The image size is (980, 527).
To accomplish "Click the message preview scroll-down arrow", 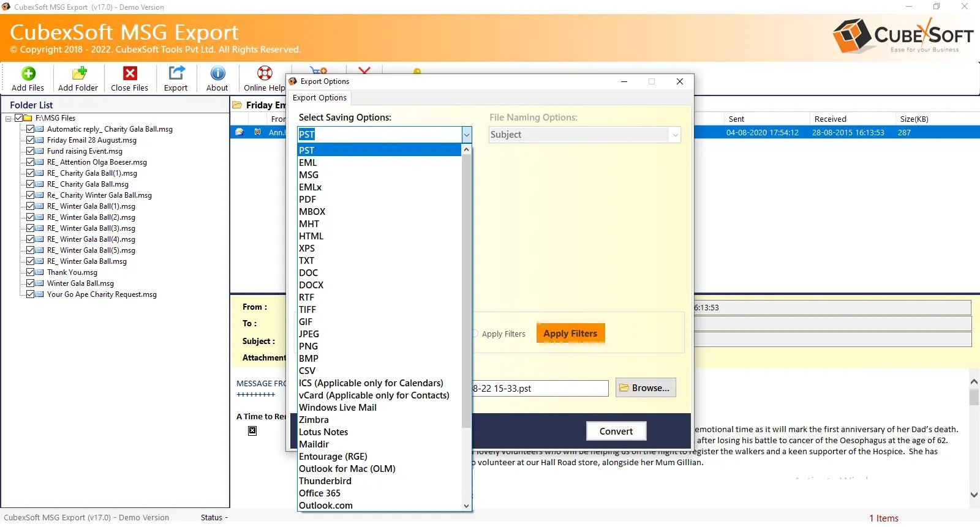I will click(974, 495).
